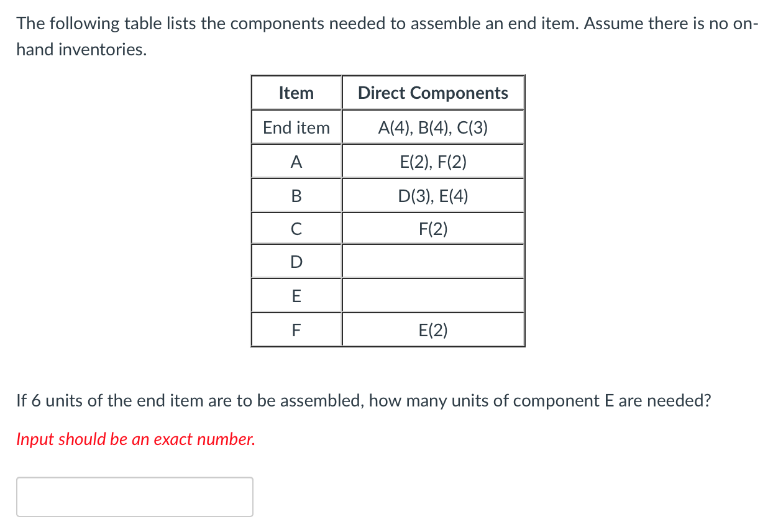The width and height of the screenshot is (773, 532).
Task: Click the answer input field
Action: point(135,496)
